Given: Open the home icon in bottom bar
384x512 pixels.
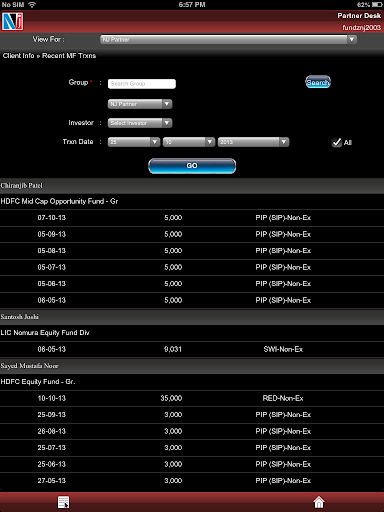Looking at the screenshot, I should pyautogui.click(x=319, y=502).
